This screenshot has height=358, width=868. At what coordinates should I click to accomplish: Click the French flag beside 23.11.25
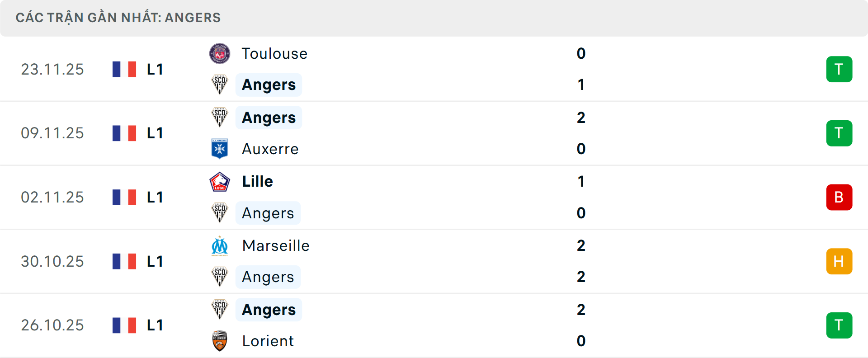click(x=124, y=69)
